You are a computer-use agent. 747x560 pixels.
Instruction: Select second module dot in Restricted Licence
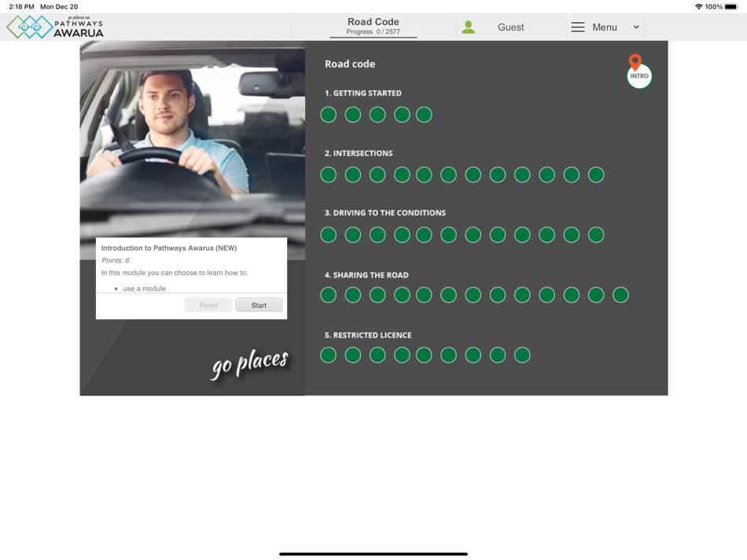point(353,355)
